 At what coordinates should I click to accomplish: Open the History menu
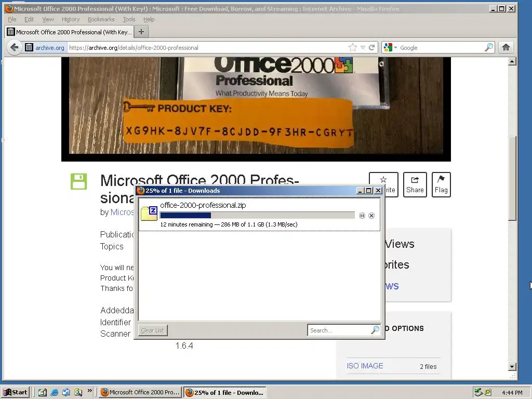[71, 19]
